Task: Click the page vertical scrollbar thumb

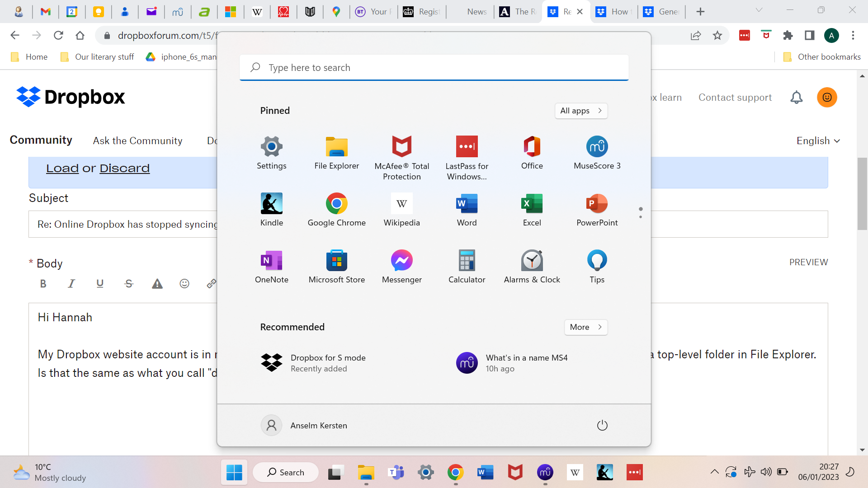Action: (862, 194)
